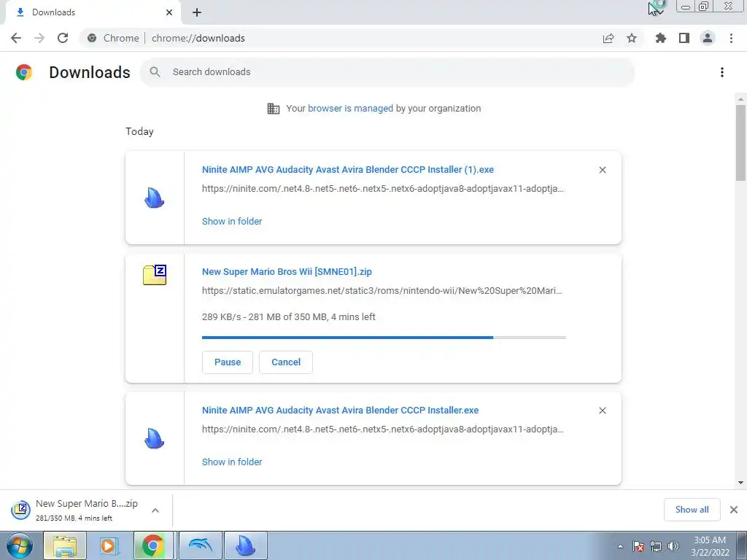
Task: Close the Downloads tab
Action: tap(169, 12)
